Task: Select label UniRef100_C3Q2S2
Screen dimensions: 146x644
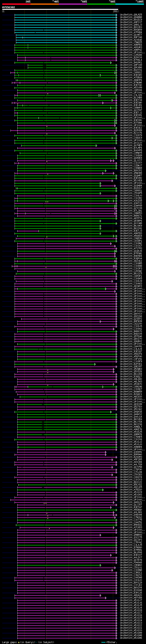Action: click(x=131, y=575)
